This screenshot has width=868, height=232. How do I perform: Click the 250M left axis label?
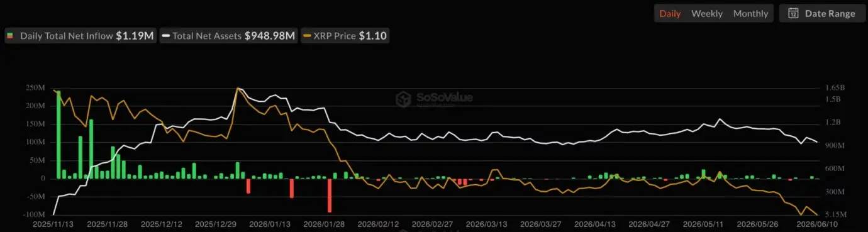[x=35, y=88]
